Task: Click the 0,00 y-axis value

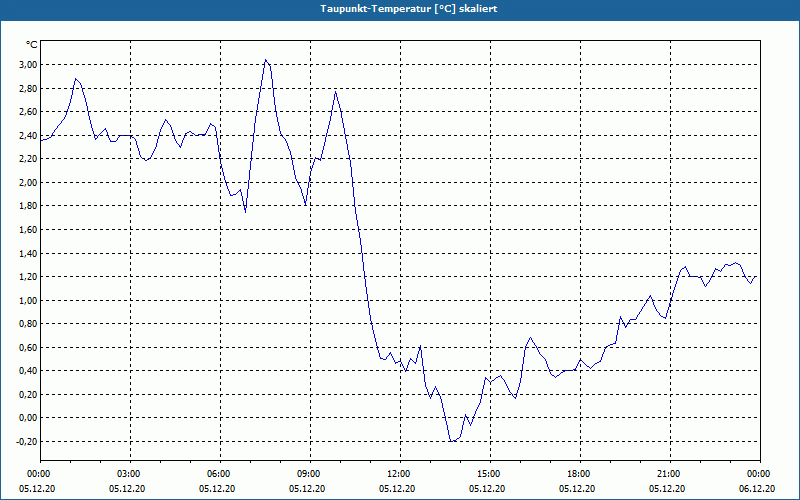Action: [29, 418]
